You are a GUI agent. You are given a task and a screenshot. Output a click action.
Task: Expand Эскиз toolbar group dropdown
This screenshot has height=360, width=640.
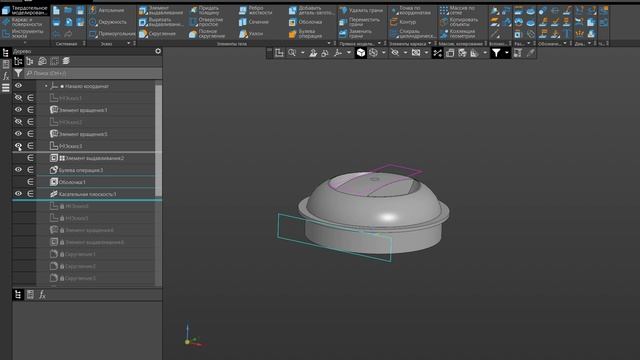tap(129, 43)
